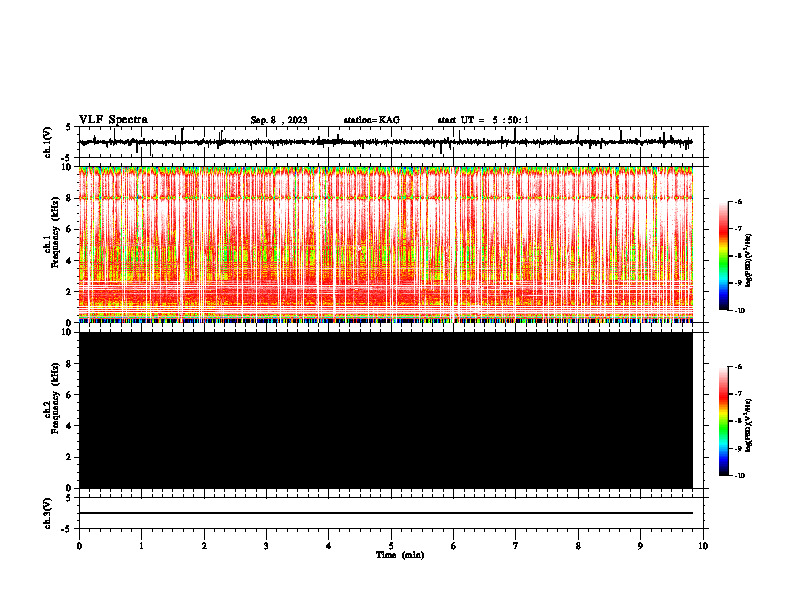Click the "-6" label on ch.1 colorbar
Image resolution: width=792 pixels, height=612 pixels.
(x=738, y=201)
